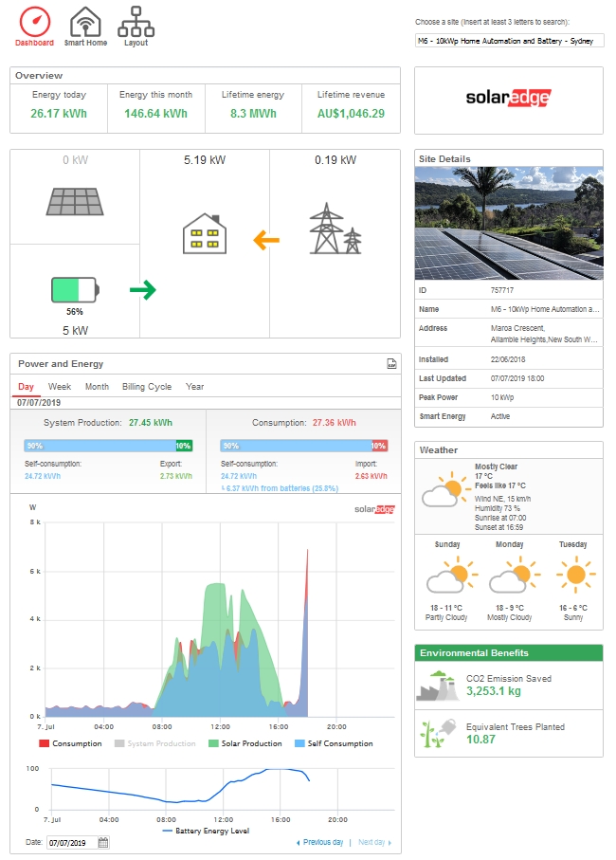Toggle Self Consumption series in legend
616x860 pixels.
point(335,743)
